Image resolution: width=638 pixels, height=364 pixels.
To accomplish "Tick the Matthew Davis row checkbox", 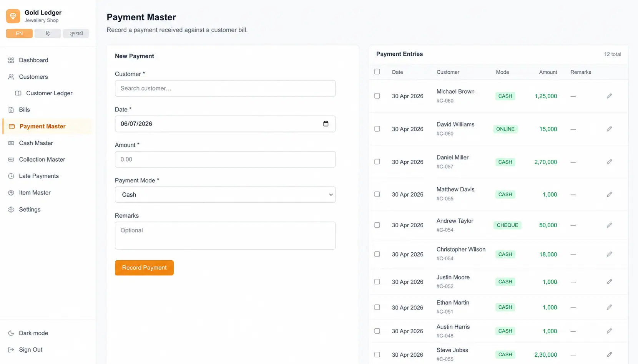I will 377,194.
